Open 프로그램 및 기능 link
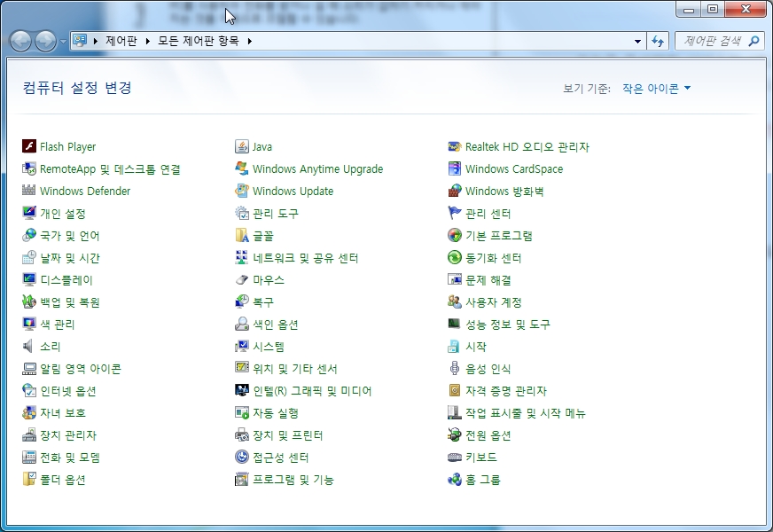The image size is (773, 532). (293, 480)
